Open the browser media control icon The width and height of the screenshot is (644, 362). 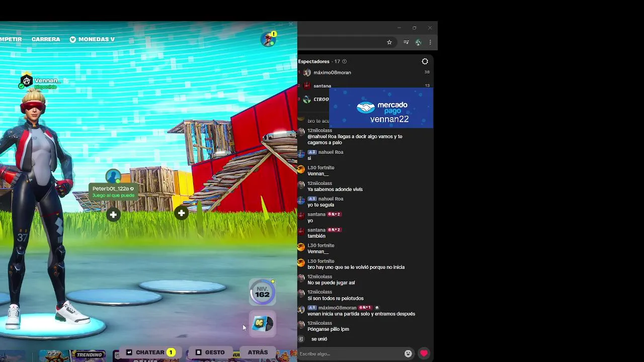pos(406,42)
